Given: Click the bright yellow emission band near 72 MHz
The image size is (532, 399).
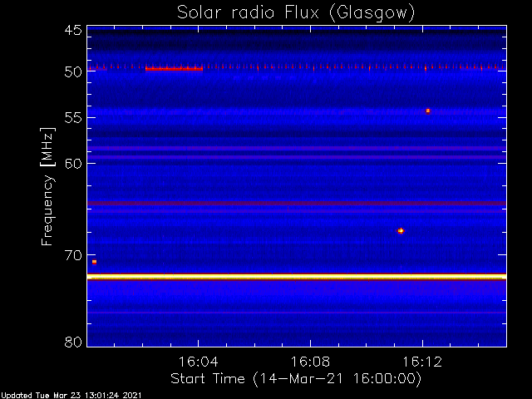Looking at the screenshot, I should click(x=297, y=277).
